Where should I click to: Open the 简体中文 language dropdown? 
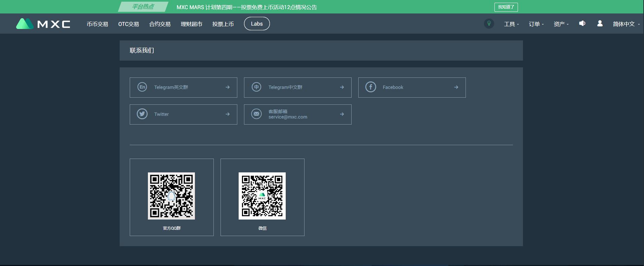[626, 24]
